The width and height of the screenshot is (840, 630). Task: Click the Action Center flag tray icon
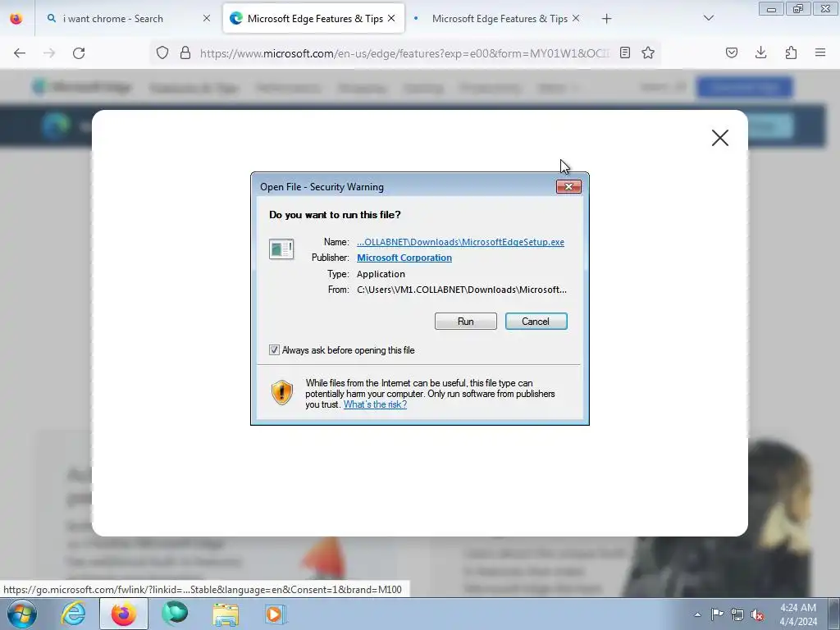717,614
